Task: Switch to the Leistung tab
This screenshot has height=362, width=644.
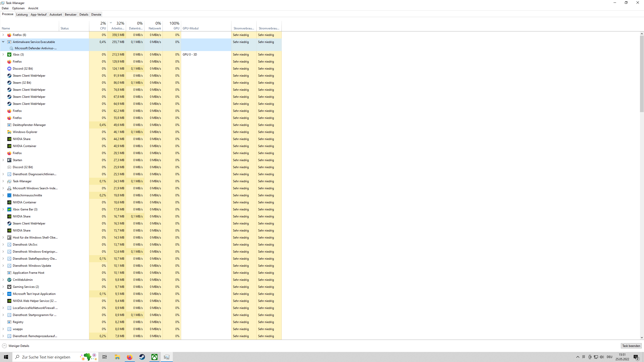Action: [22, 15]
